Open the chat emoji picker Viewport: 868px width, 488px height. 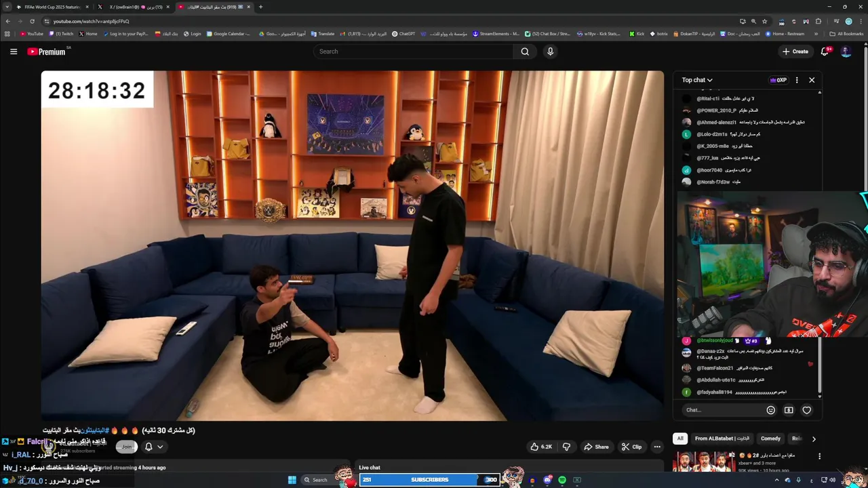pyautogui.click(x=770, y=410)
